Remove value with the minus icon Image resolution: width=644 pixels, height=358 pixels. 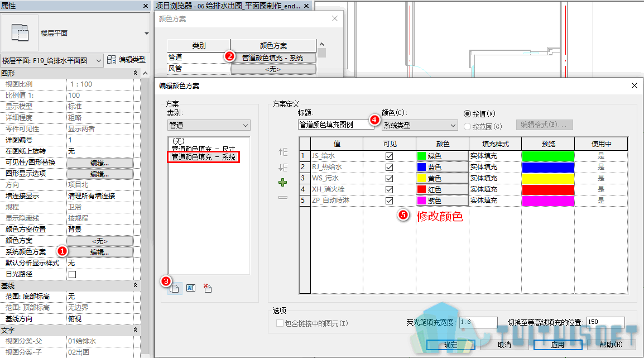click(x=282, y=197)
